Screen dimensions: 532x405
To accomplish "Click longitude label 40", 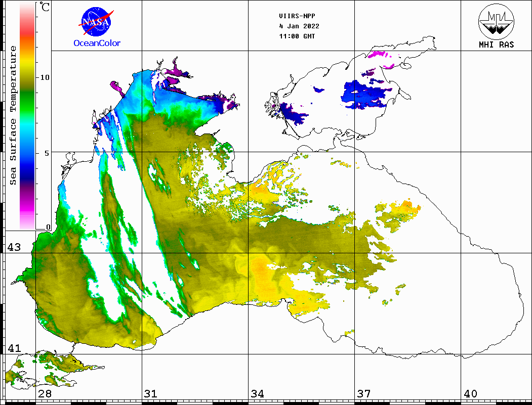I will click(x=470, y=393).
